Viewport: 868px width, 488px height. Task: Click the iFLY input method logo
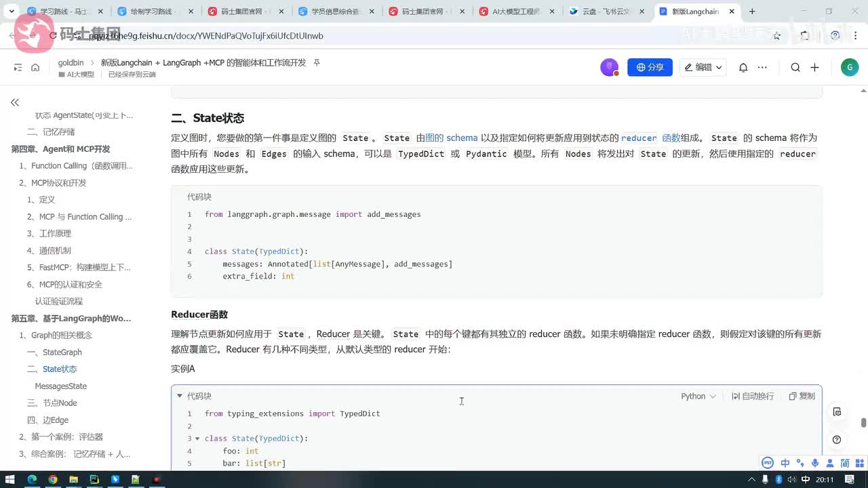tap(768, 463)
